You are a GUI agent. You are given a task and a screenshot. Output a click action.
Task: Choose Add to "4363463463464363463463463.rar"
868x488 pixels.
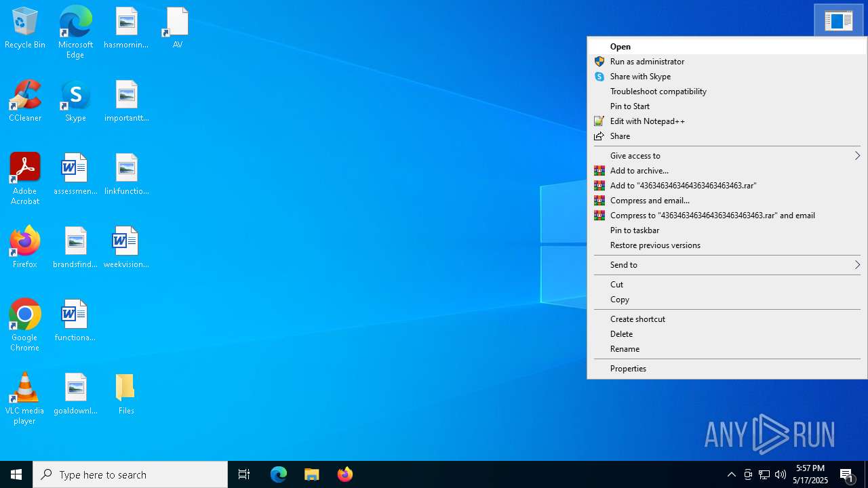coord(727,186)
